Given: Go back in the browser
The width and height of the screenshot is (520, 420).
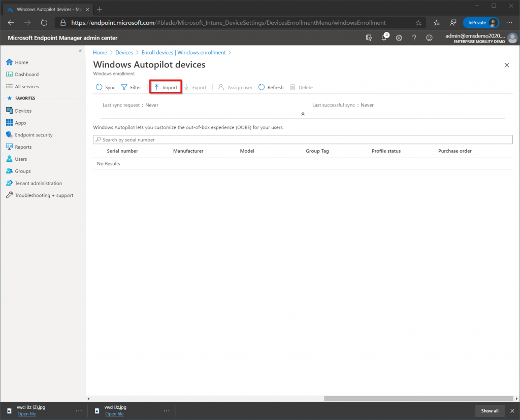Looking at the screenshot, I should point(11,22).
